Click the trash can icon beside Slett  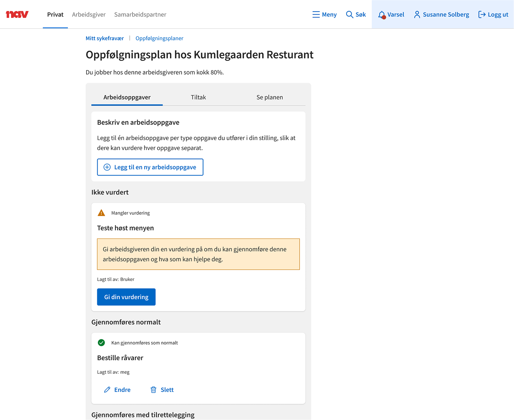coord(154,390)
